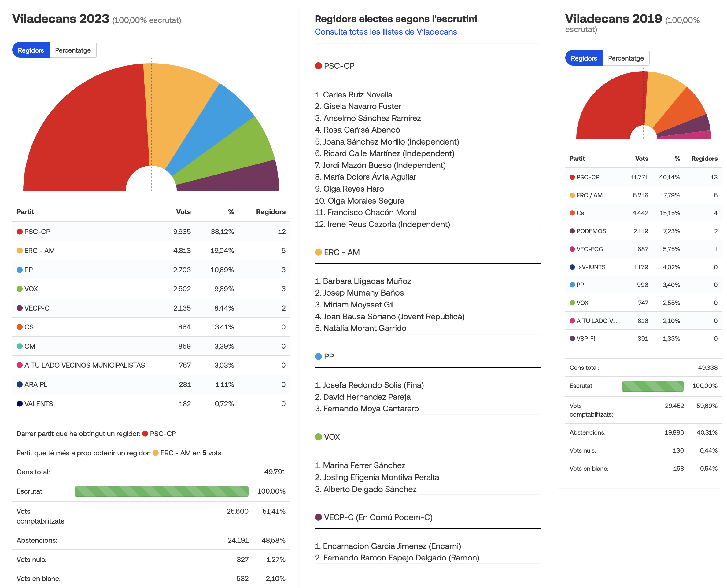727x588 pixels.
Task: Click the PODEMOS dot in 2019 table
Action: pos(572,231)
